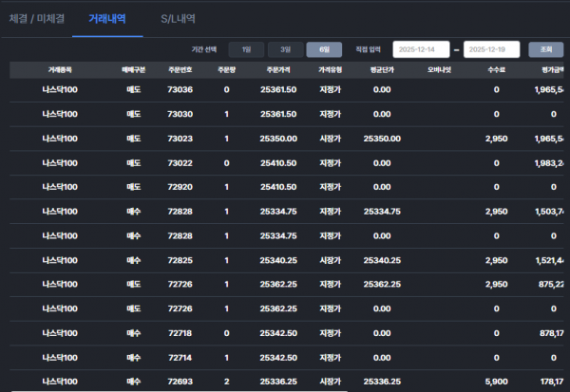This screenshot has height=392, width=570.
Task: Select order number 72693
Action: click(x=180, y=382)
